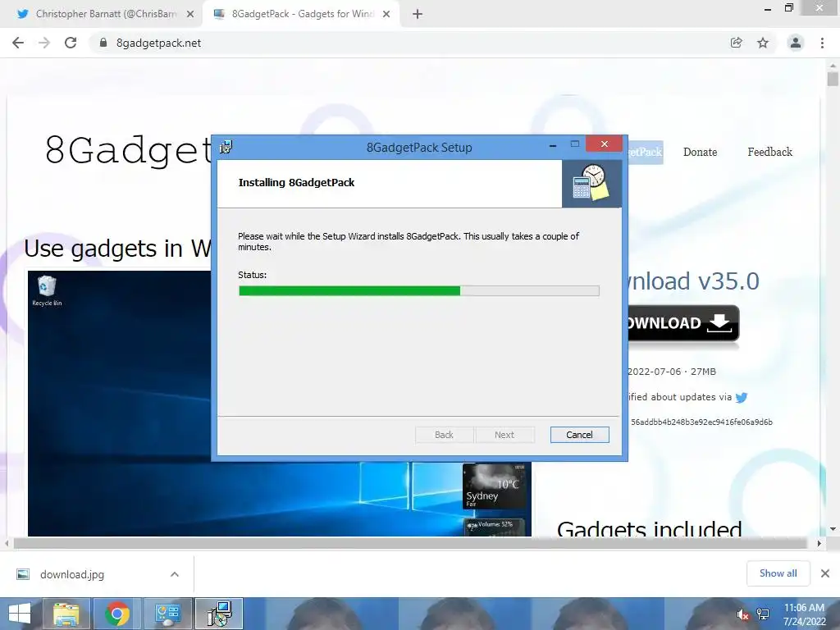This screenshot has width=840, height=630.
Task: Open a new browser tab
Action: click(x=418, y=15)
